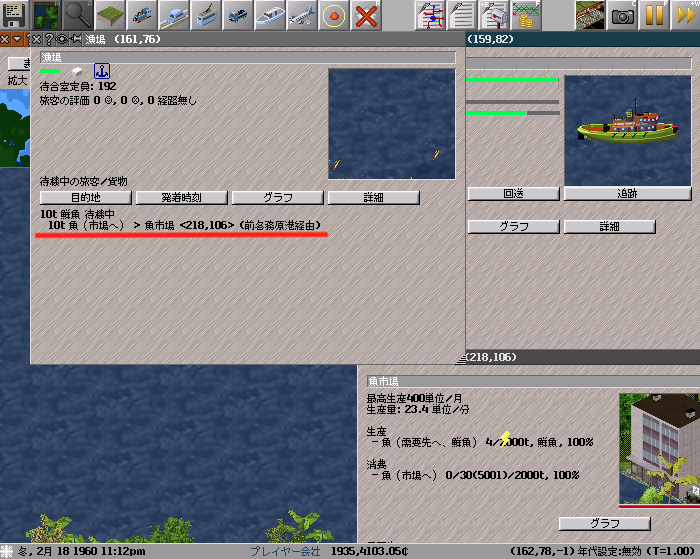Show グラフ in the 漁場 window
700x559 pixels.
[x=278, y=197]
